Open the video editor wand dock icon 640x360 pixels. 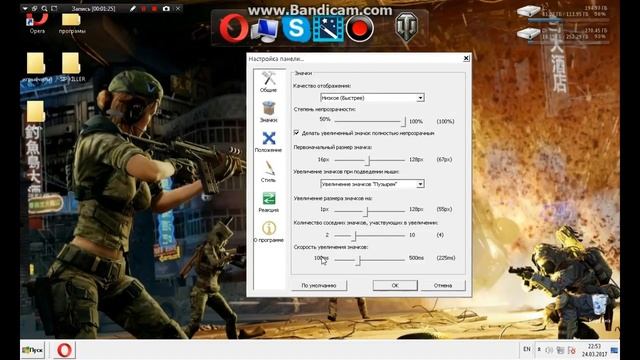coord(328,29)
